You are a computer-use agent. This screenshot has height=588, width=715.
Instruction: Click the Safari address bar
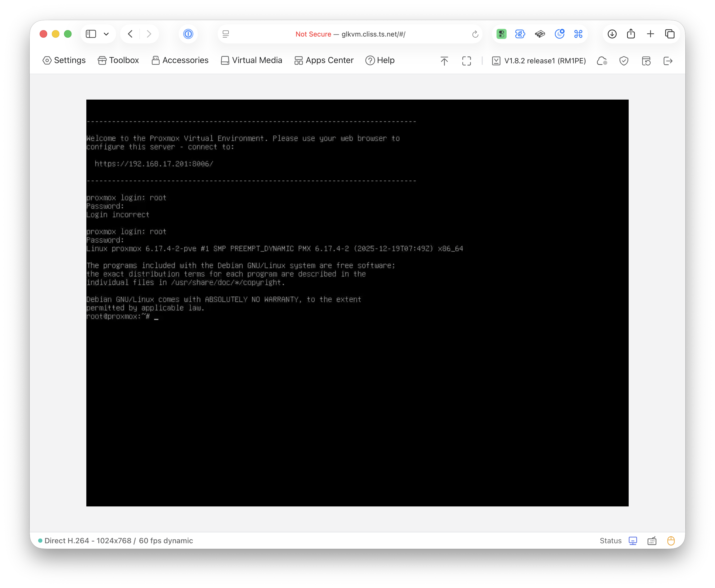(x=350, y=34)
